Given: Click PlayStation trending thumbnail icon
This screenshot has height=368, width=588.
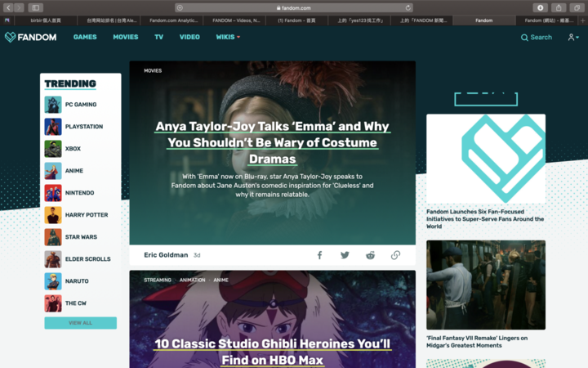Looking at the screenshot, I should 53,127.
